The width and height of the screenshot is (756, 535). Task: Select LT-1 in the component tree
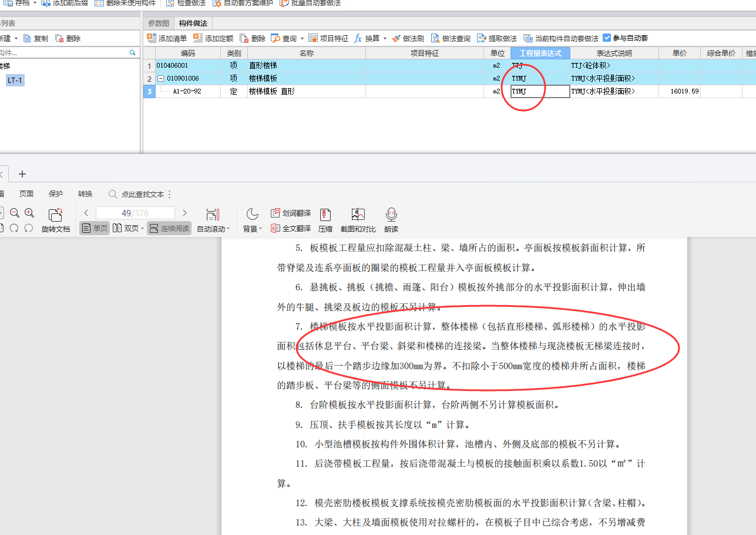[15, 80]
